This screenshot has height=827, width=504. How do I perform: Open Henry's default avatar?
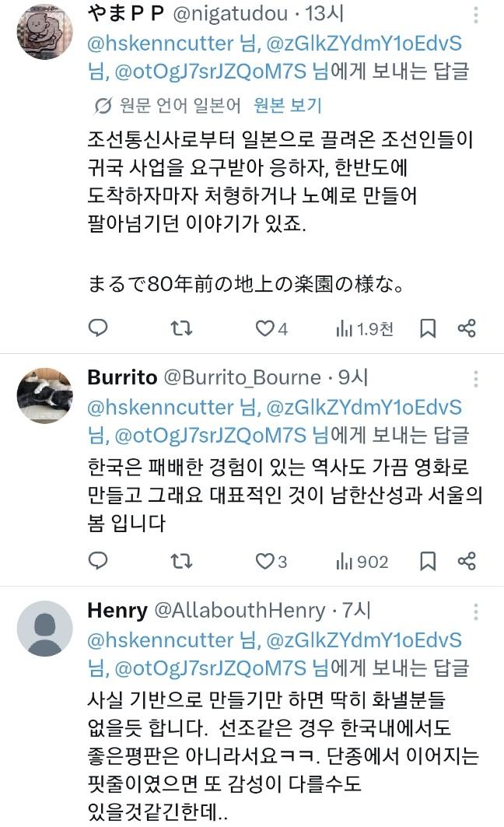point(45,628)
